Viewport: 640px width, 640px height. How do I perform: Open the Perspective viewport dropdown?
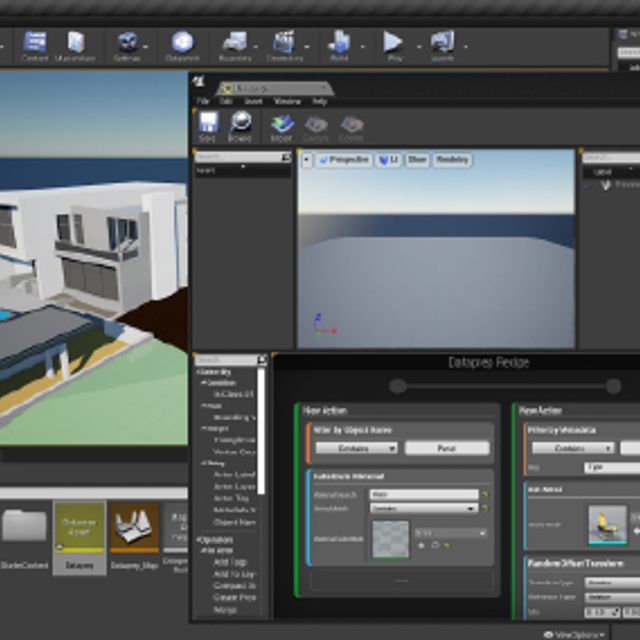click(x=345, y=160)
